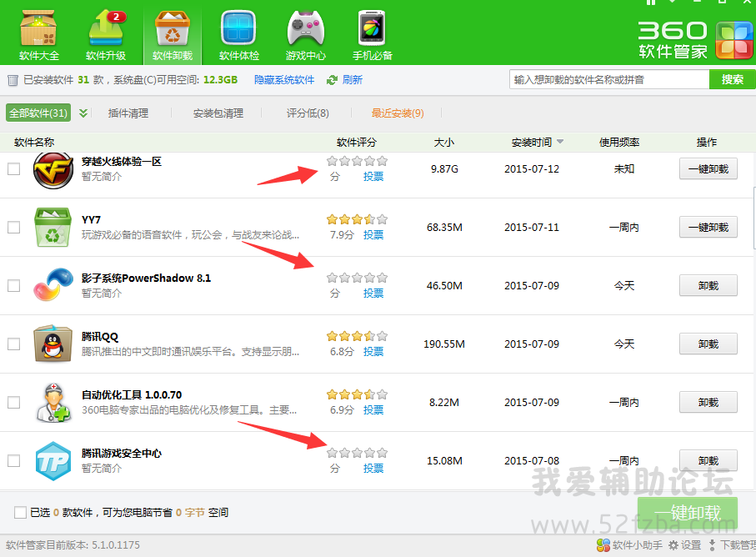
Task: Open 软件体检 checkup icon
Action: 238,33
